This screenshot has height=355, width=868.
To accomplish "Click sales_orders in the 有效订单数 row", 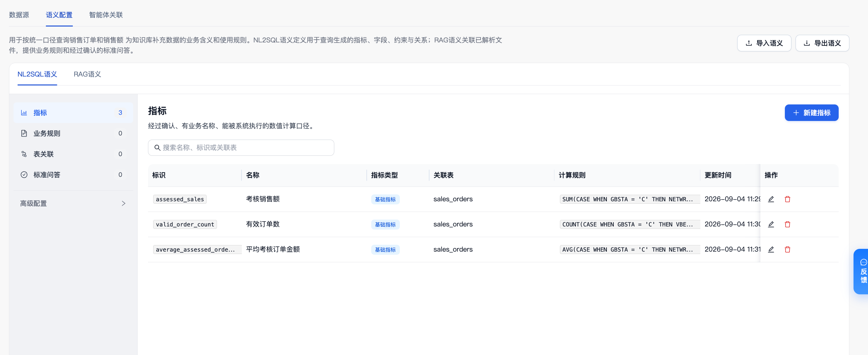I will click(x=453, y=224).
